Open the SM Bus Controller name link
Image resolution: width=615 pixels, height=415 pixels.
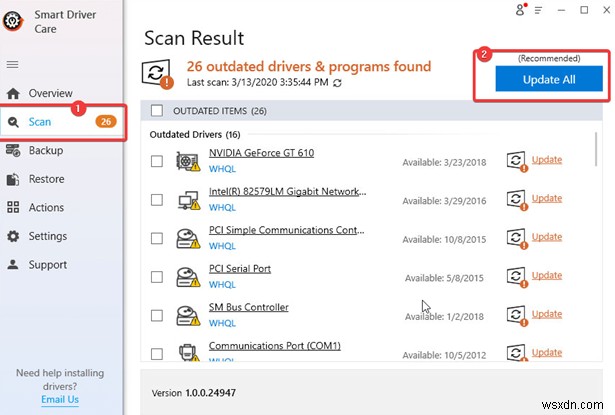[249, 307]
